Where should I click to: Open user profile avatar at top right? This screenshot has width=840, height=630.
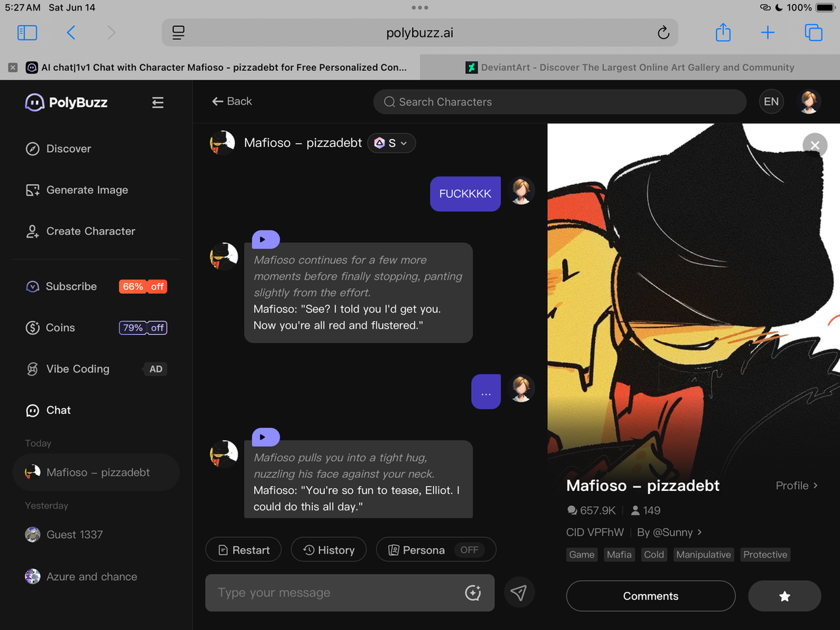809,102
